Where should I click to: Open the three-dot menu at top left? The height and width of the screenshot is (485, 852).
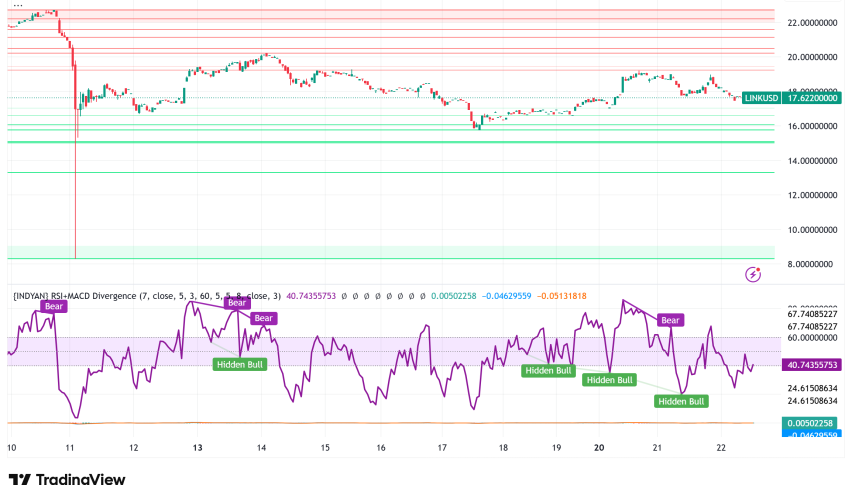(x=17, y=5)
